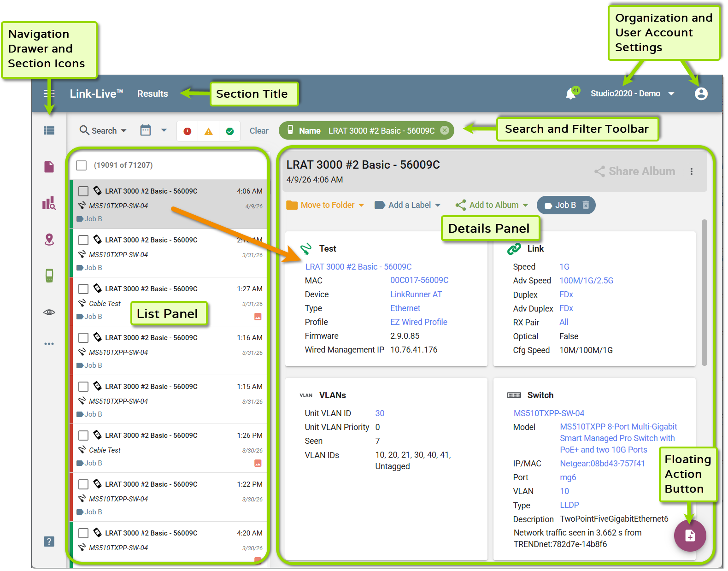The image size is (728, 571).
Task: Click the Results section title
Action: tap(153, 94)
